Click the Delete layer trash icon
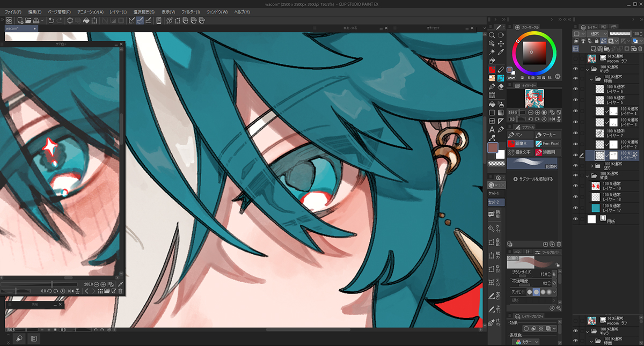Image resolution: width=644 pixels, height=346 pixels. [x=641, y=49]
